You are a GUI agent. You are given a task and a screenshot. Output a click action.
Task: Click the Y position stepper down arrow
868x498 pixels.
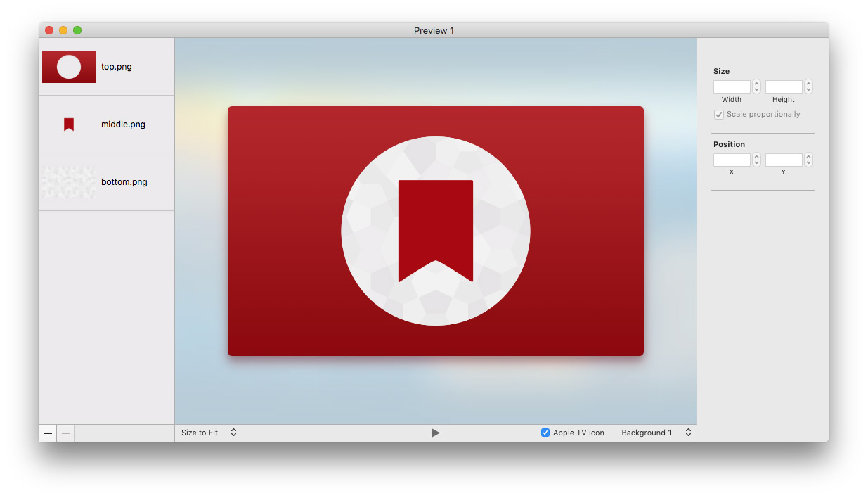(x=808, y=162)
